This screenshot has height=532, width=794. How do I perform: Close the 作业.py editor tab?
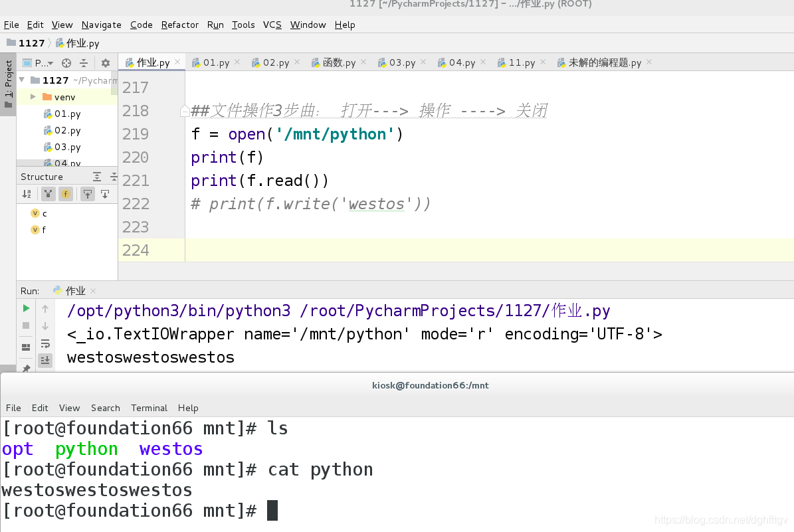coord(177,62)
